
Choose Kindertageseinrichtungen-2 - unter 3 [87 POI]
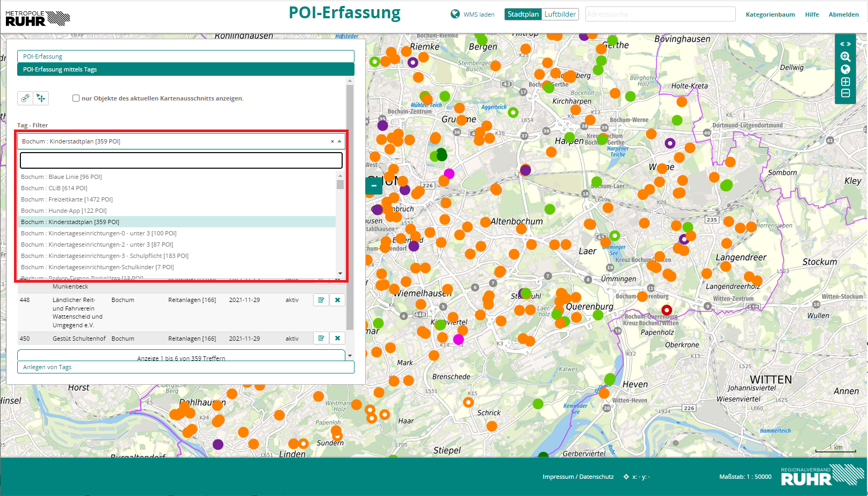[177, 245]
